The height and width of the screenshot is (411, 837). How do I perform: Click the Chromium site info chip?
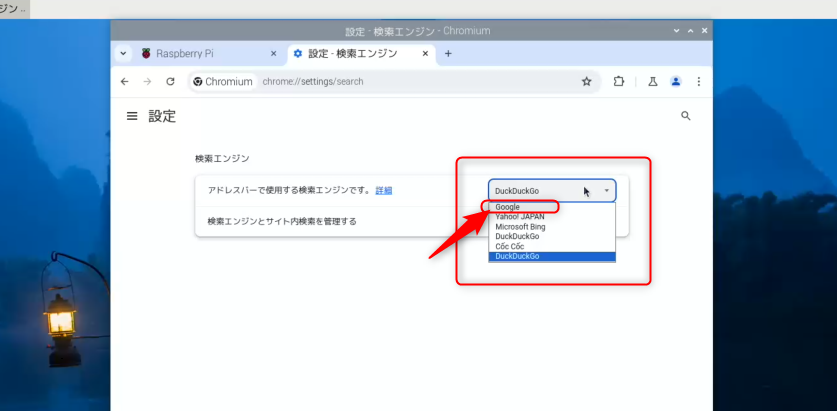pos(223,82)
